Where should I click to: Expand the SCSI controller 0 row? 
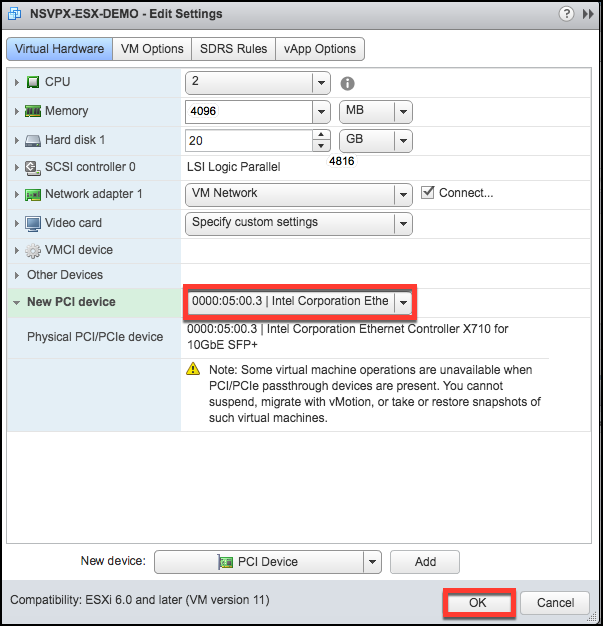tap(16, 167)
